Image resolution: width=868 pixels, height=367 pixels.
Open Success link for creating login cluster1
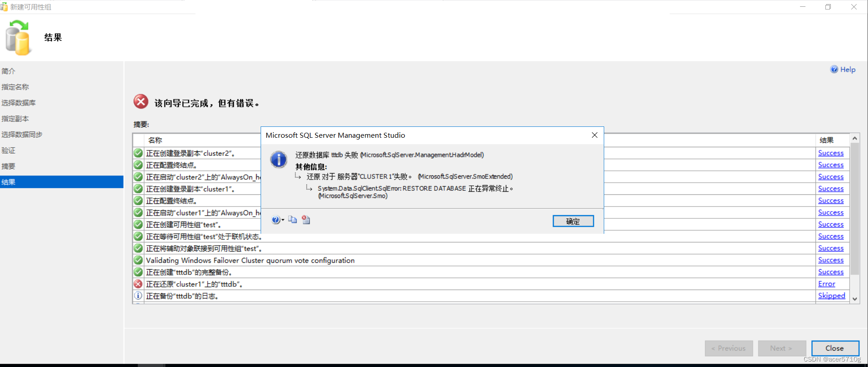[x=831, y=188]
